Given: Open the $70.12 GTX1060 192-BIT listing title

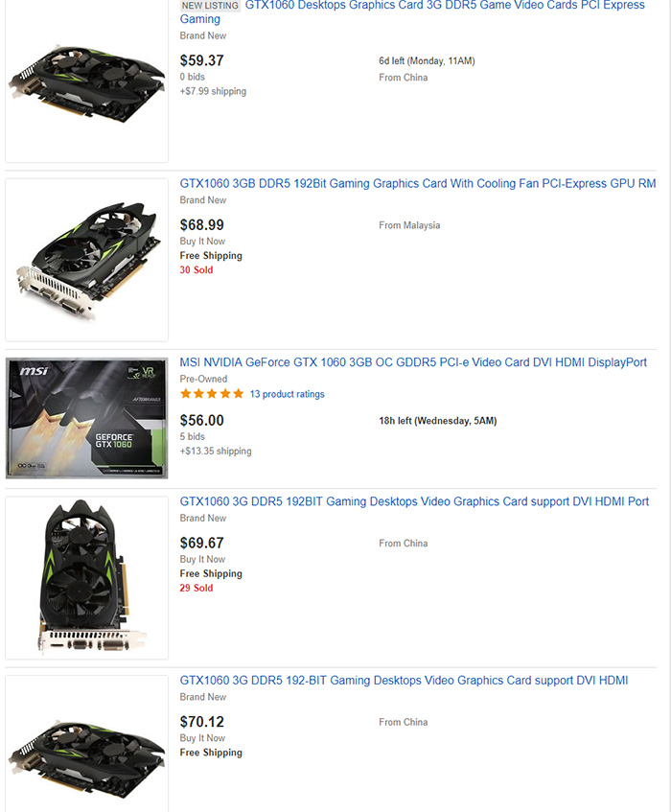Looking at the screenshot, I should tap(403, 680).
